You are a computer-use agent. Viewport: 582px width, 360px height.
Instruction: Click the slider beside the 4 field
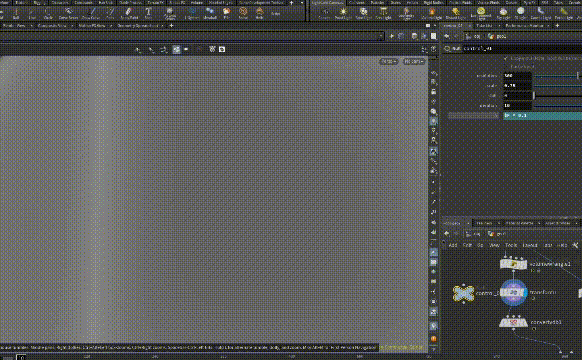557,96
